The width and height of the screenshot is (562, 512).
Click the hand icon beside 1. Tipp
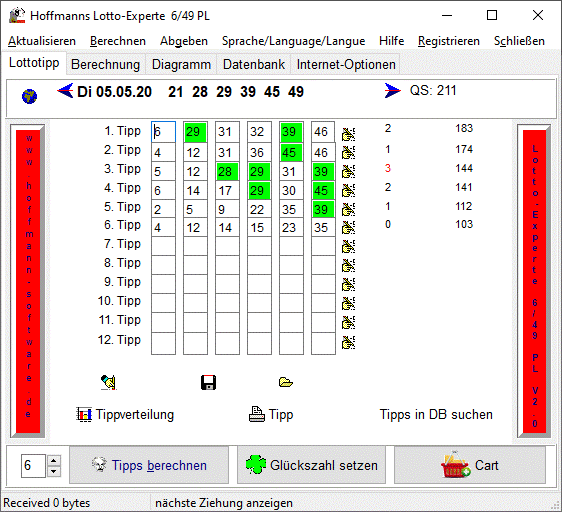[x=348, y=134]
